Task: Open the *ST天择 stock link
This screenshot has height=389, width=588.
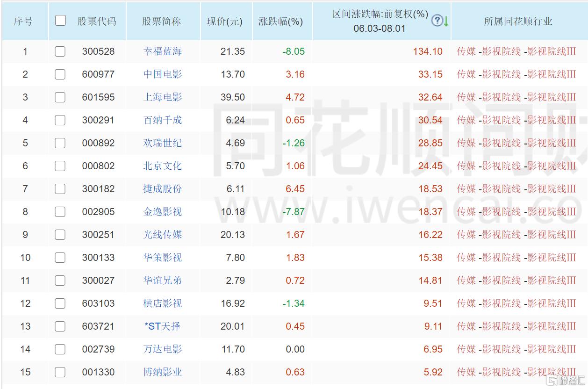Action: 162,326
